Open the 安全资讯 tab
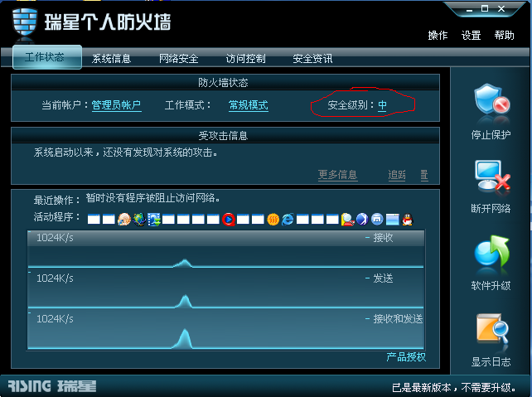This screenshot has height=397, width=532. [x=312, y=59]
